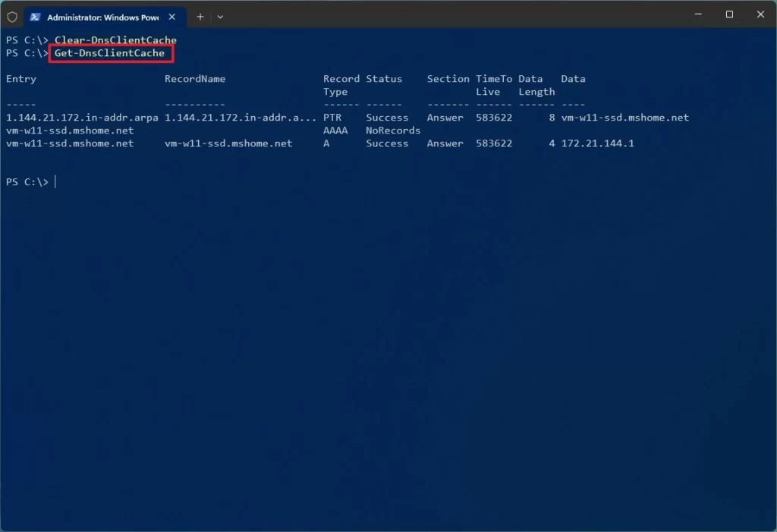Click Answer section in A record row

pos(445,143)
